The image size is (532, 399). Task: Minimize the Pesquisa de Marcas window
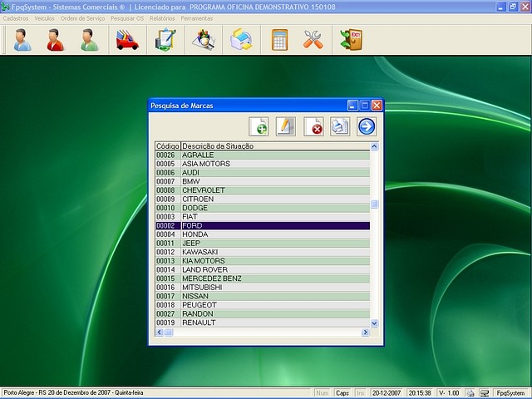352,106
